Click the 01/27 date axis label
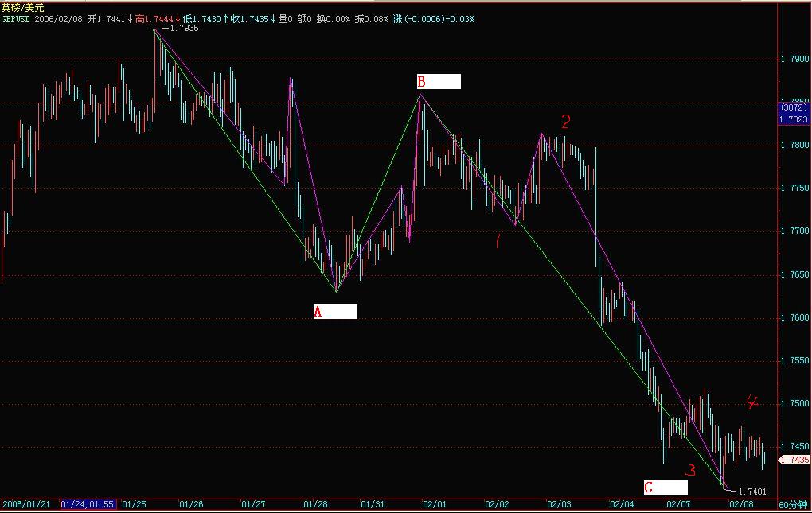 (253, 504)
